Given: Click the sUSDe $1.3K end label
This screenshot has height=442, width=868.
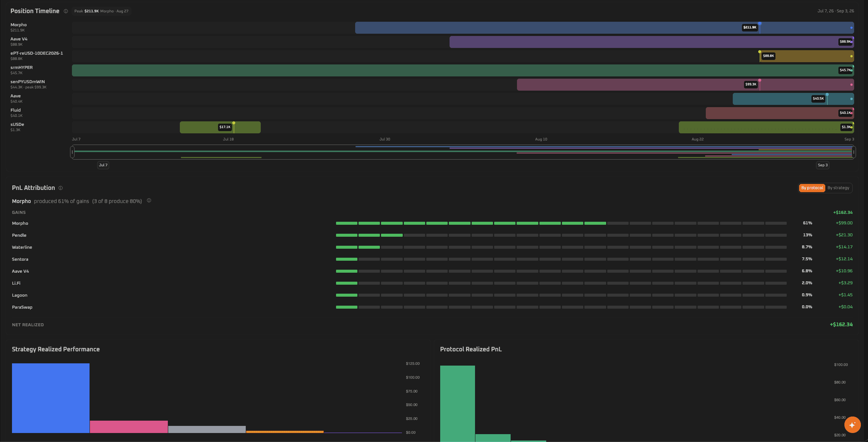Looking at the screenshot, I should [x=846, y=127].
